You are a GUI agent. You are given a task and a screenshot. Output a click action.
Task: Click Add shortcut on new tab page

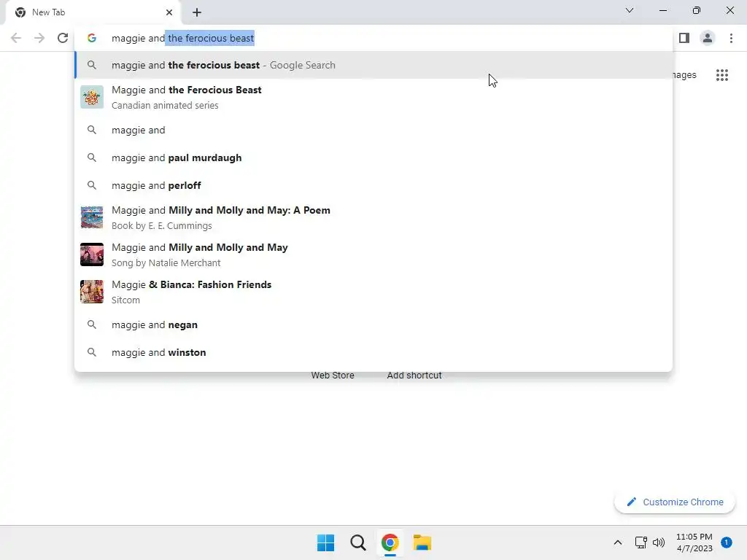pos(414,376)
